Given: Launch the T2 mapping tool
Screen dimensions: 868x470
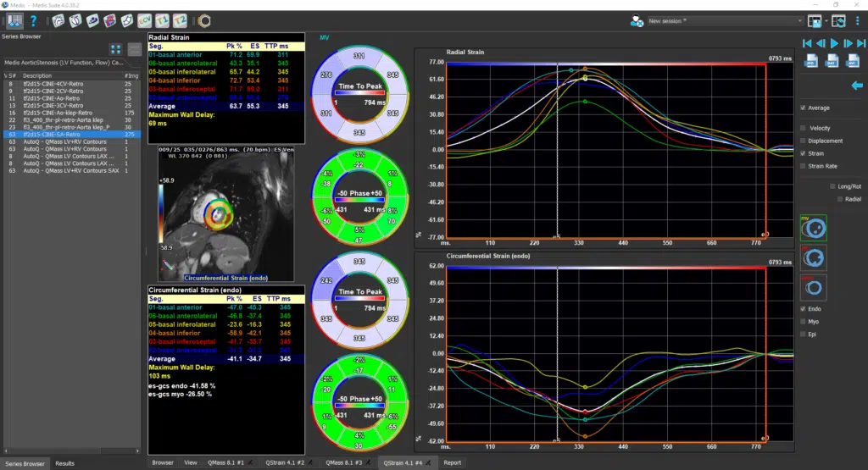Looking at the screenshot, I should pos(181,20).
